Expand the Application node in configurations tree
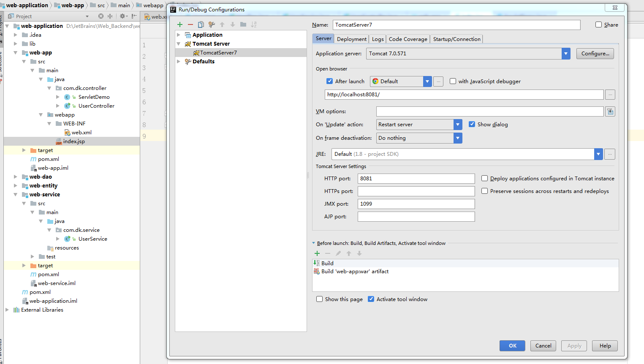 click(179, 35)
